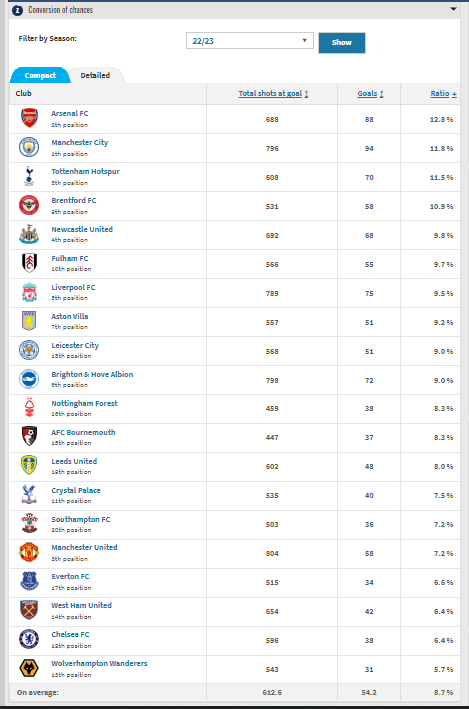469x709 pixels.
Task: Click the Brentford FC bee crest
Action: (29, 205)
